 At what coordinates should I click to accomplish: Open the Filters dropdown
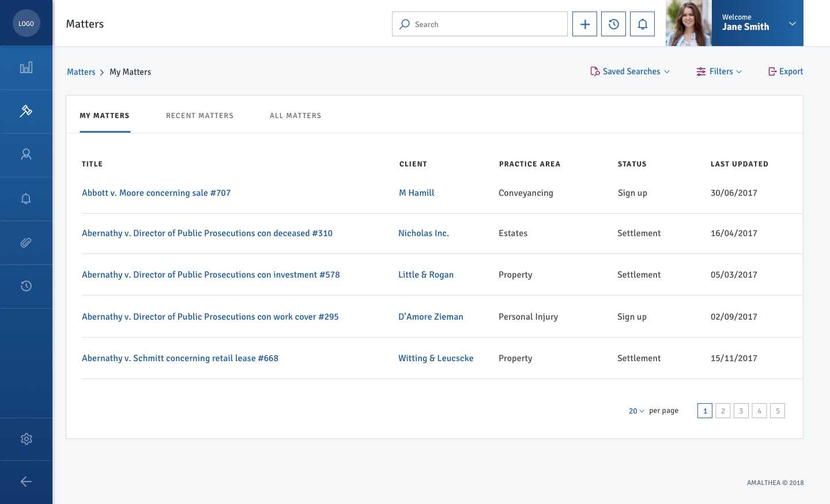coord(719,71)
